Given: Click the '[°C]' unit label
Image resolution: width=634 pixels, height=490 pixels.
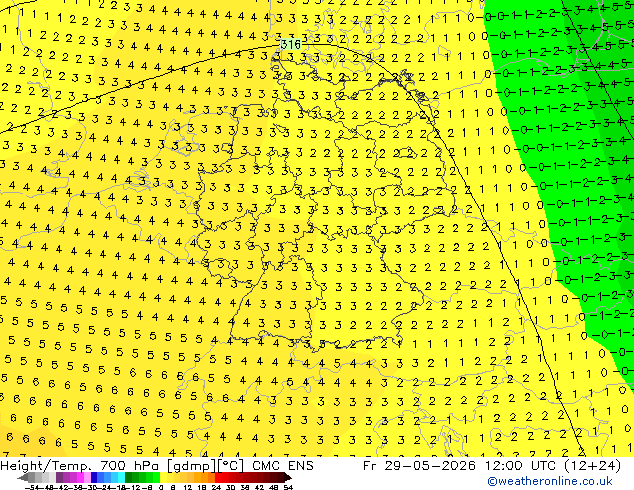Looking at the screenshot, I should tap(231, 466).
